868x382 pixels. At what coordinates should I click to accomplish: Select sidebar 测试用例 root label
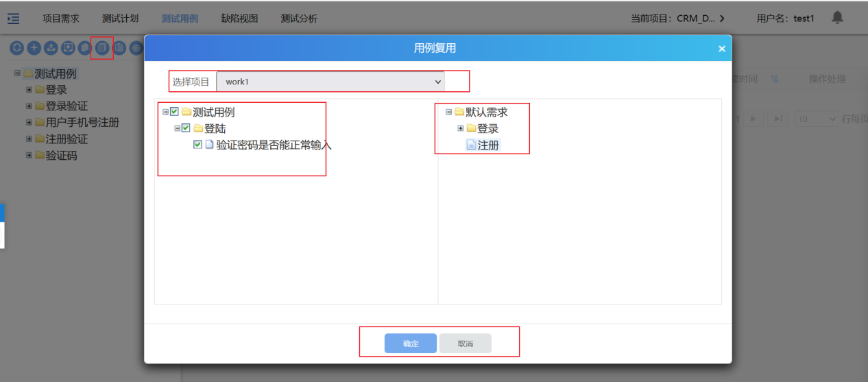[56, 73]
